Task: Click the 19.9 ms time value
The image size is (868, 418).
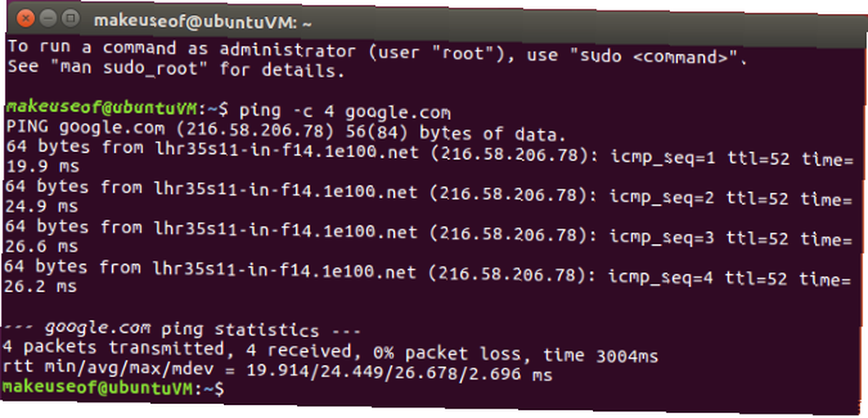Action: [42, 166]
